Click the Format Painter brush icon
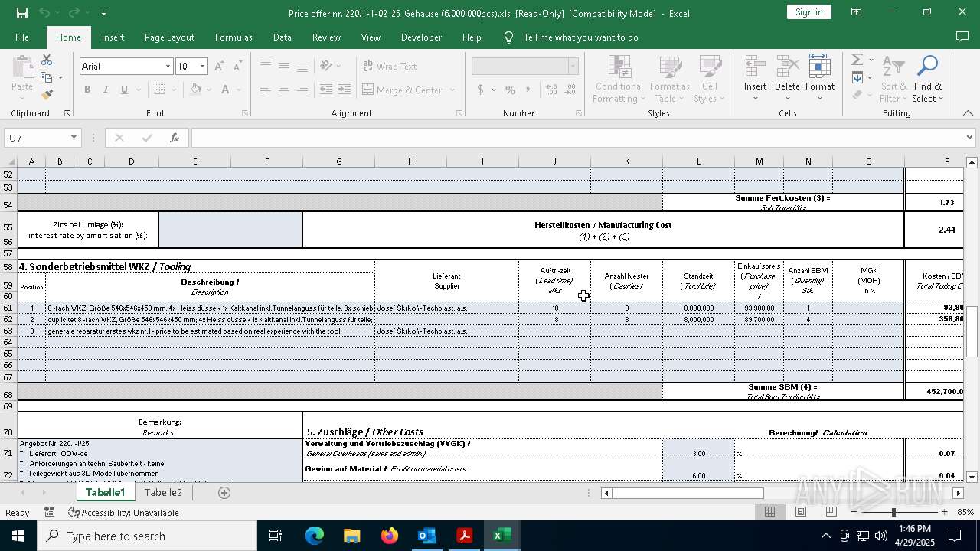This screenshot has width=980, height=551. [47, 95]
